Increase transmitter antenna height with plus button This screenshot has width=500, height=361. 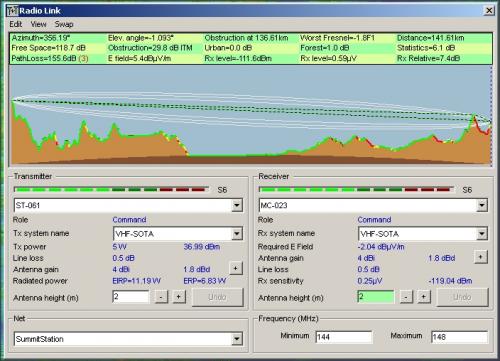179,297
